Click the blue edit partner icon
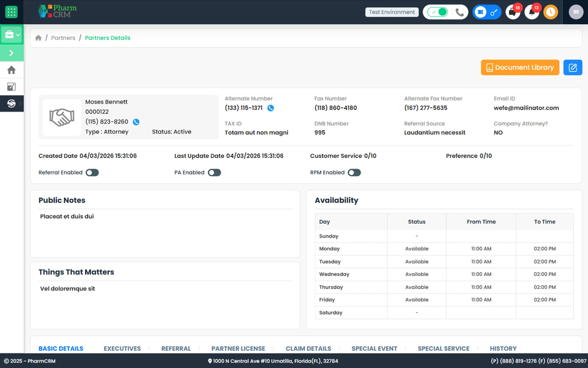 (x=573, y=67)
